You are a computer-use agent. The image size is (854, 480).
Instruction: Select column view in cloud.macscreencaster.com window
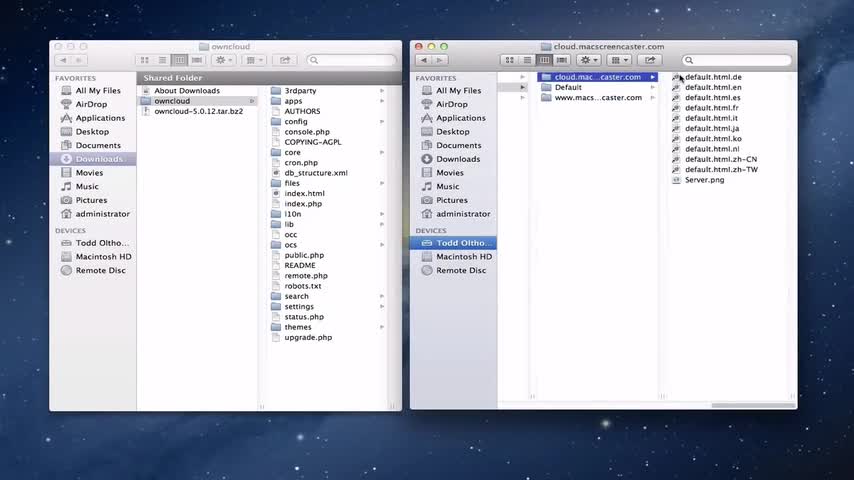[x=544, y=60]
